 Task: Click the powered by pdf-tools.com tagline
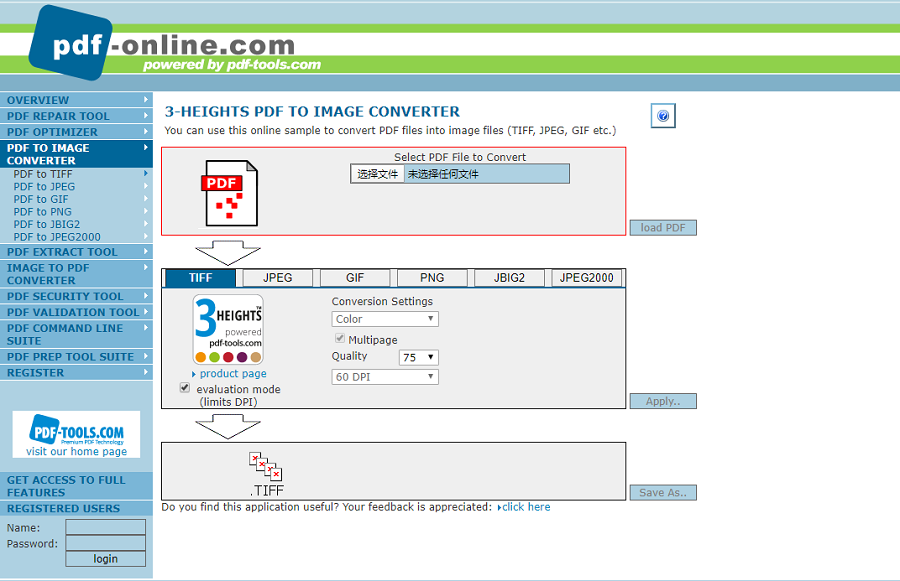point(232,64)
